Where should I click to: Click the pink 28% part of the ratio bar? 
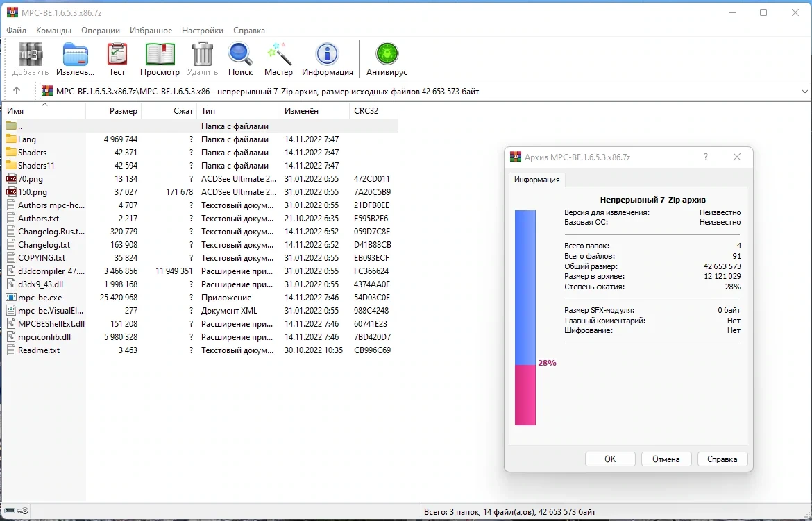click(x=525, y=395)
